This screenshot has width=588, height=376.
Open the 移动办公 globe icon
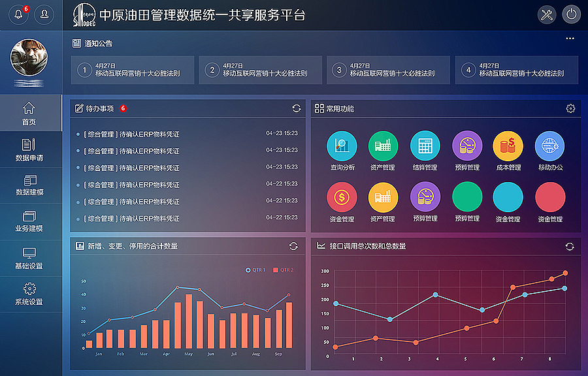[x=549, y=146]
